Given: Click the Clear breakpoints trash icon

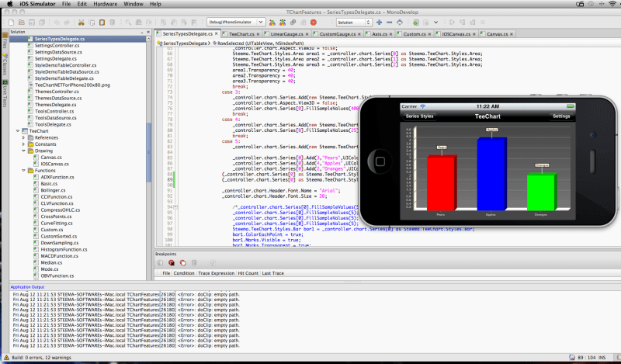Looking at the screenshot, I should (x=194, y=262).
